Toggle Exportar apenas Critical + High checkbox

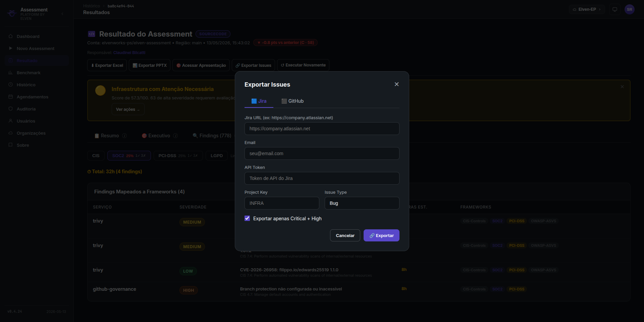pyautogui.click(x=247, y=218)
